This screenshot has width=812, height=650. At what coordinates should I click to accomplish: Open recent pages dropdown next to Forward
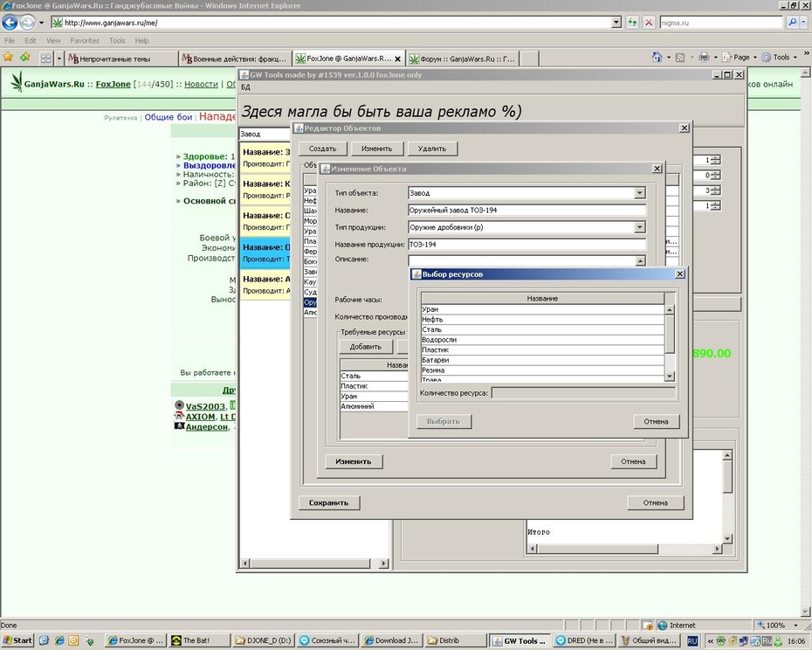coord(41,23)
